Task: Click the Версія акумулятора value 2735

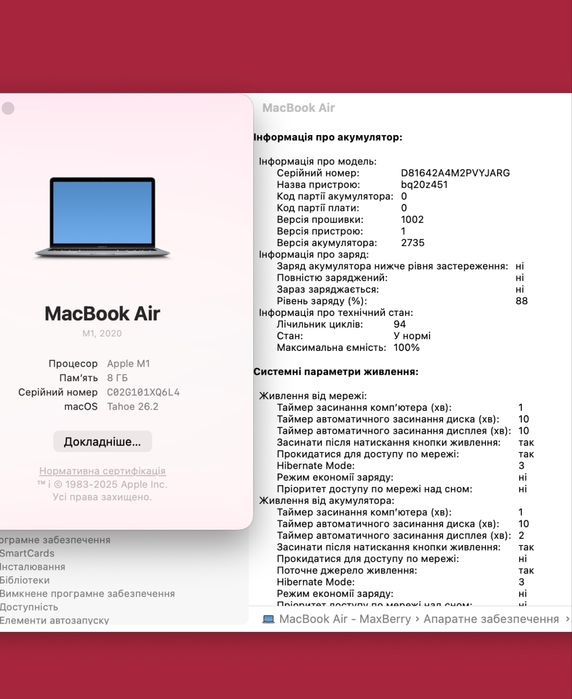Action: [413, 243]
